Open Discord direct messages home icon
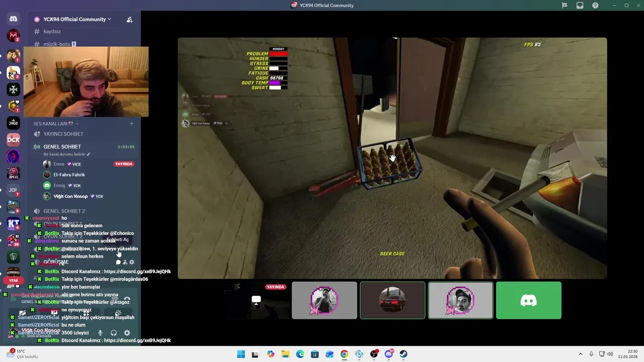The height and width of the screenshot is (362, 644). pyautogui.click(x=14, y=19)
